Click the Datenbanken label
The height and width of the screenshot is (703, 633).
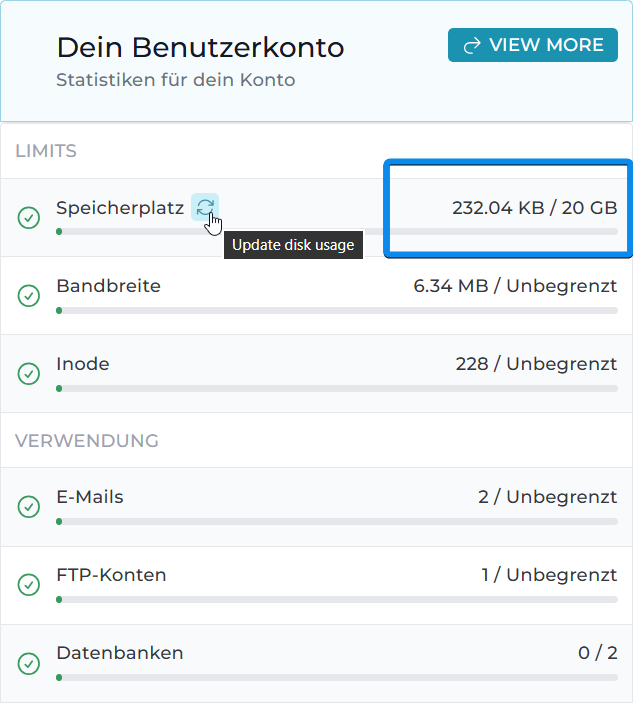tap(120, 653)
